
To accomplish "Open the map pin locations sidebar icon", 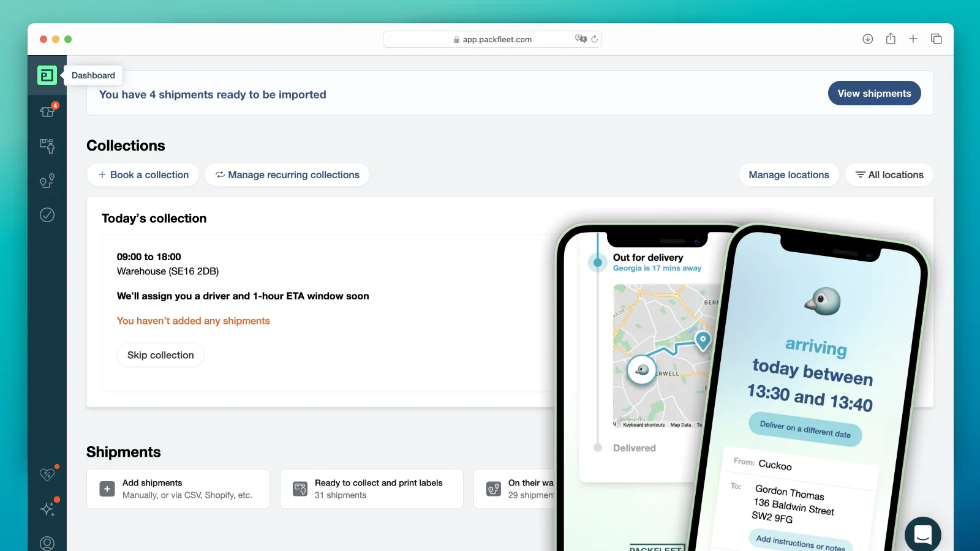I will 47,181.
